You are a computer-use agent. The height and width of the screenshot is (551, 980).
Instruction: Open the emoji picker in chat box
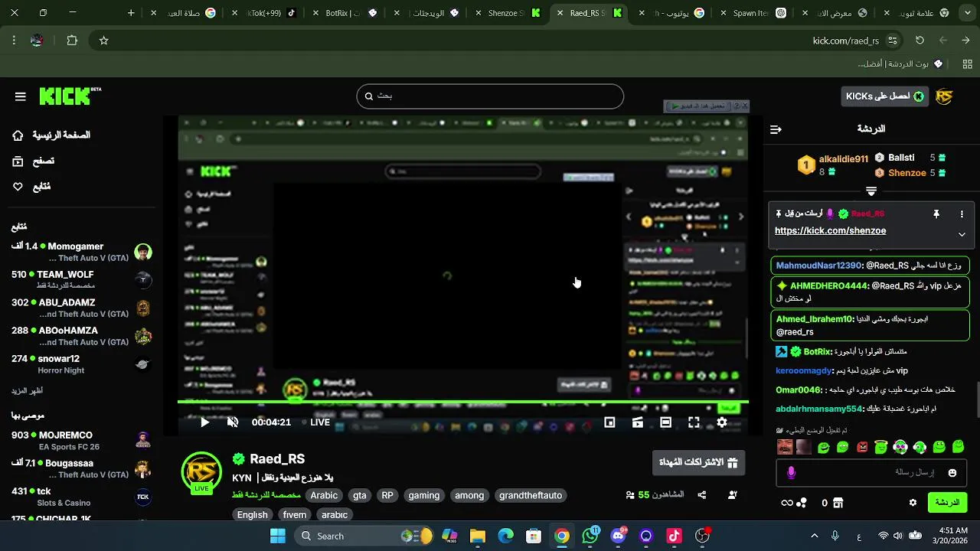[x=952, y=473]
